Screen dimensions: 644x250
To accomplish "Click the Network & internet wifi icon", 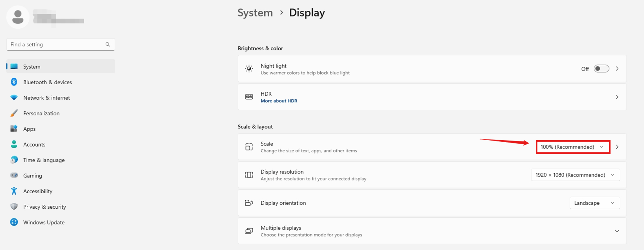I will tap(14, 97).
